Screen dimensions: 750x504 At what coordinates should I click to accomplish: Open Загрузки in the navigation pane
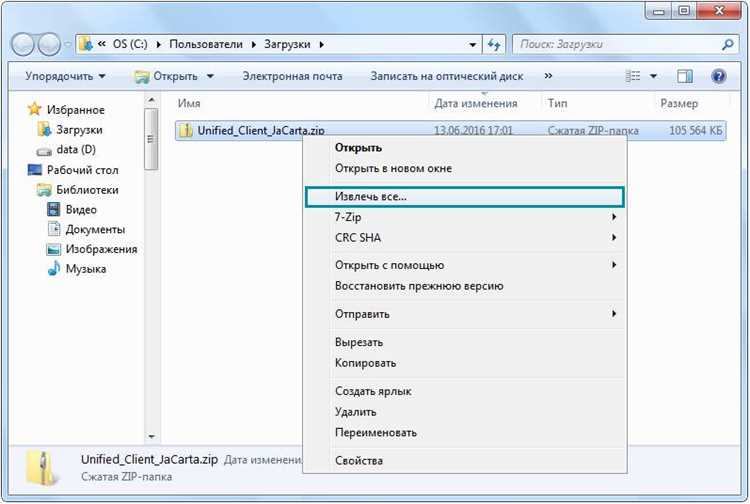point(70,130)
